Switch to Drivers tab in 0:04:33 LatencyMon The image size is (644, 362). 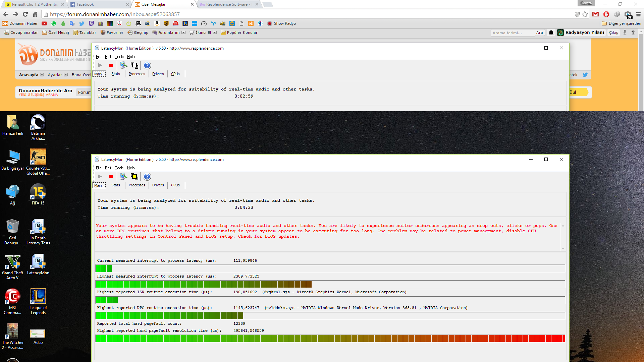click(x=158, y=185)
